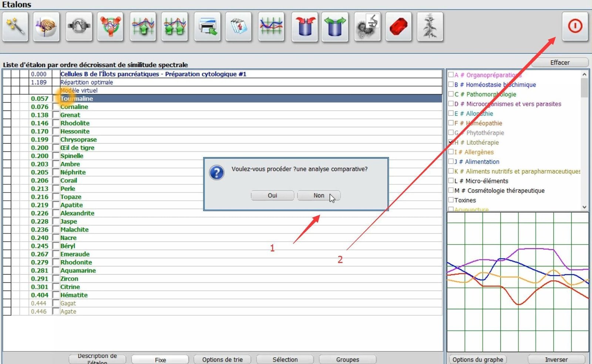Open Options de trie
Screen dimensions: 592x364
tap(222, 360)
